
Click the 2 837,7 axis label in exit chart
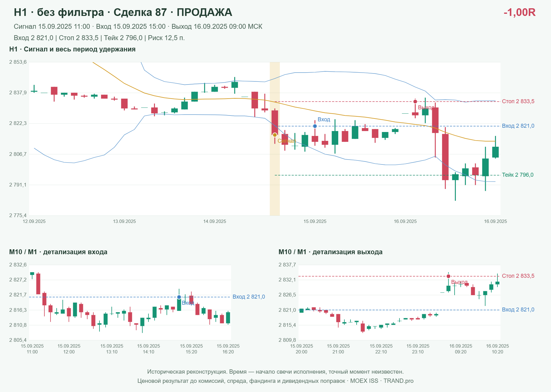click(x=287, y=265)
